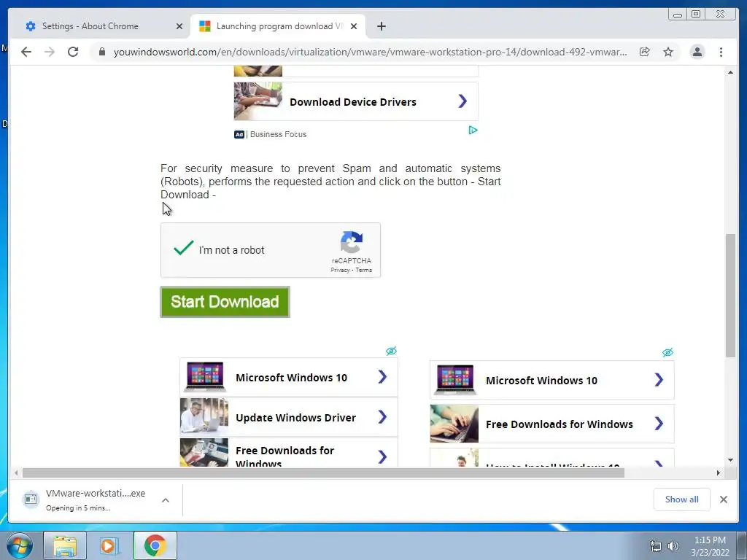
Task: Click scroll left arrow of horizontal bar
Action: click(x=16, y=472)
